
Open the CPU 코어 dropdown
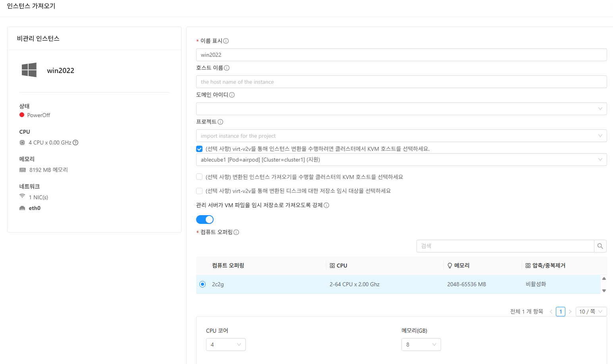[226, 345]
